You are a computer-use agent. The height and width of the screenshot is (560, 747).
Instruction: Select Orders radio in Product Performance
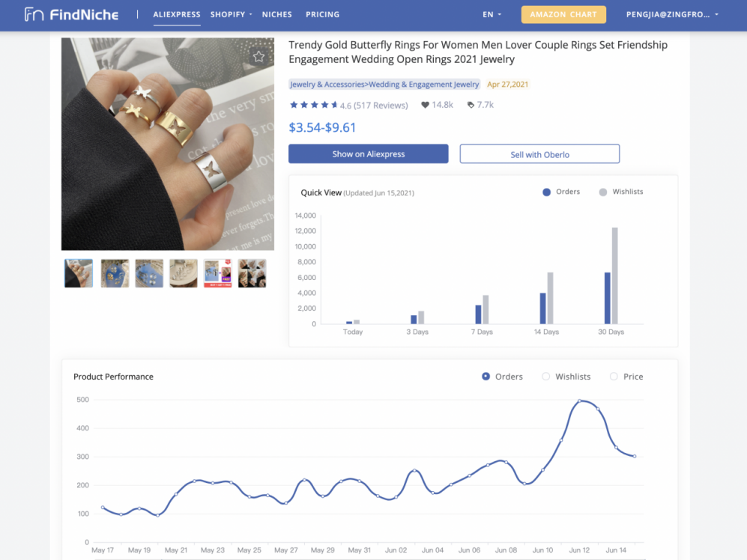486,376
